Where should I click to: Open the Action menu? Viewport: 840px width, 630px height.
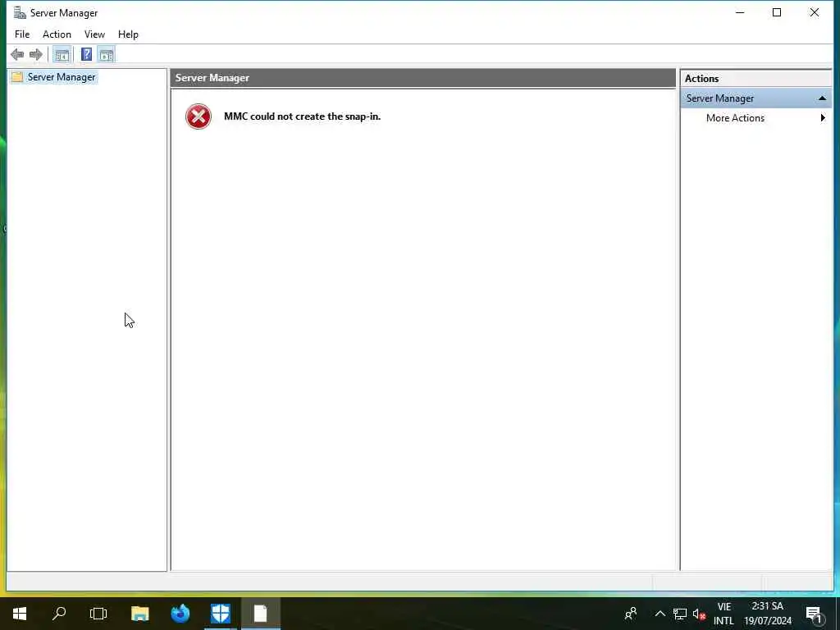click(x=57, y=34)
